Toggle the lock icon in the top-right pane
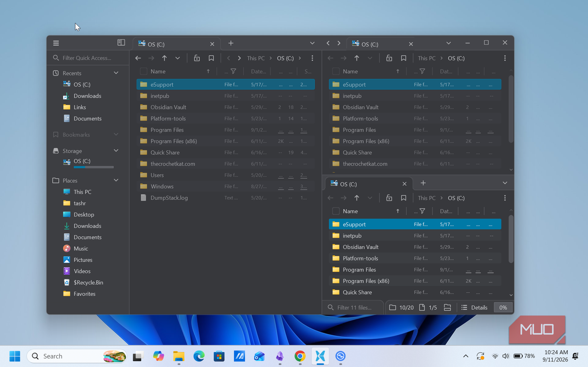 click(x=389, y=58)
